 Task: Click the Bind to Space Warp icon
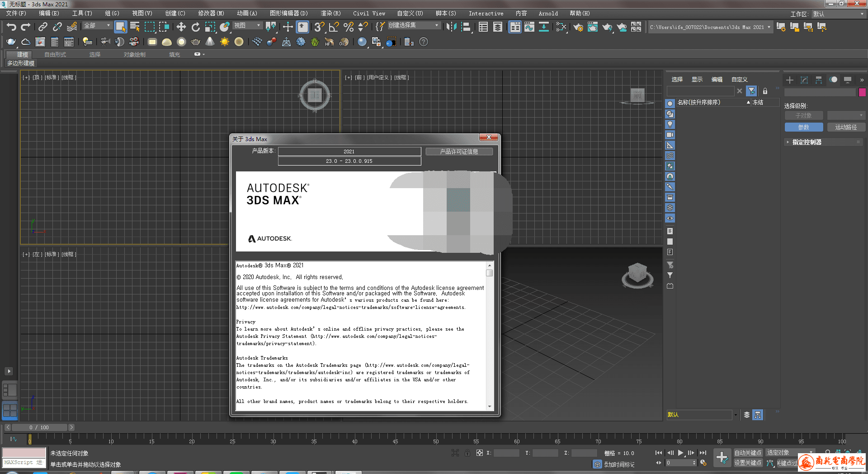tap(72, 27)
